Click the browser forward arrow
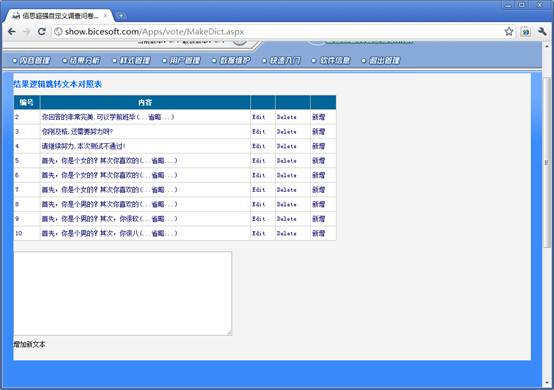Image resolution: width=554 pixels, height=390 pixels. [x=26, y=31]
